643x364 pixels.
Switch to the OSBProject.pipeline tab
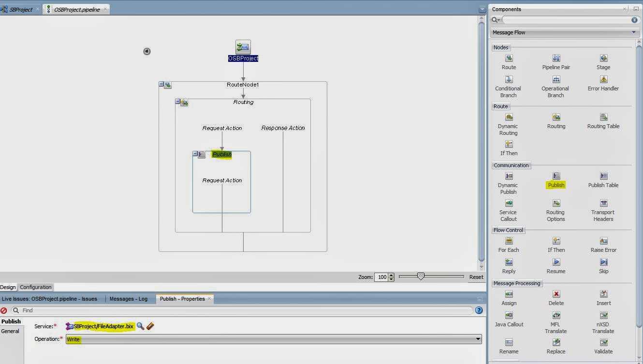point(76,9)
